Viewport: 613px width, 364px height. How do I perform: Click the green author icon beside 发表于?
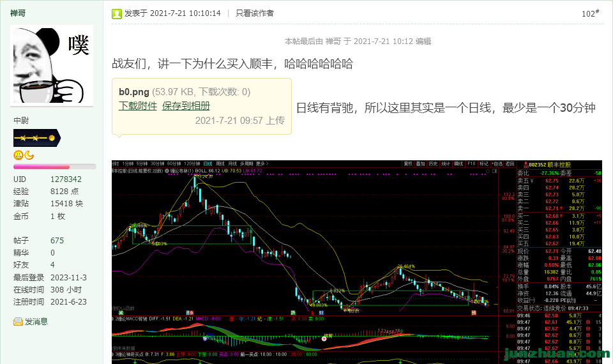[116, 13]
